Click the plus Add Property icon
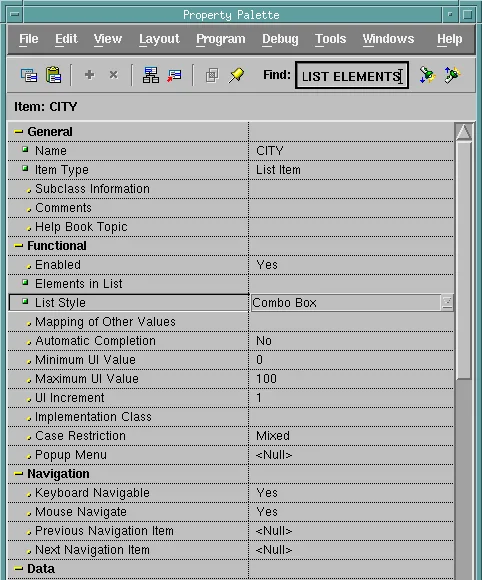The image size is (482, 580). pos(89,75)
